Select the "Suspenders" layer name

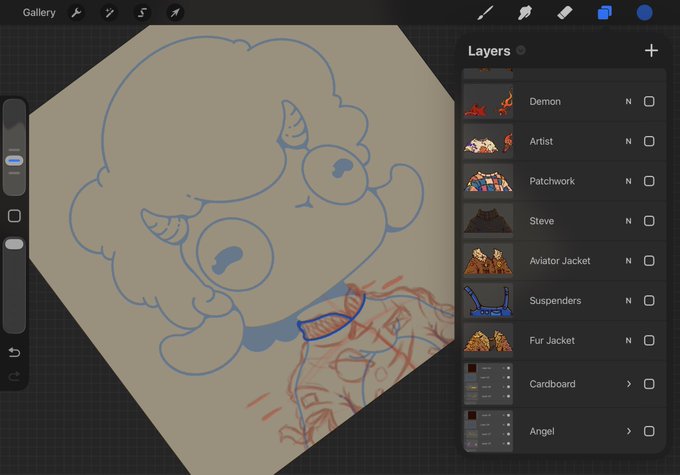[555, 301]
